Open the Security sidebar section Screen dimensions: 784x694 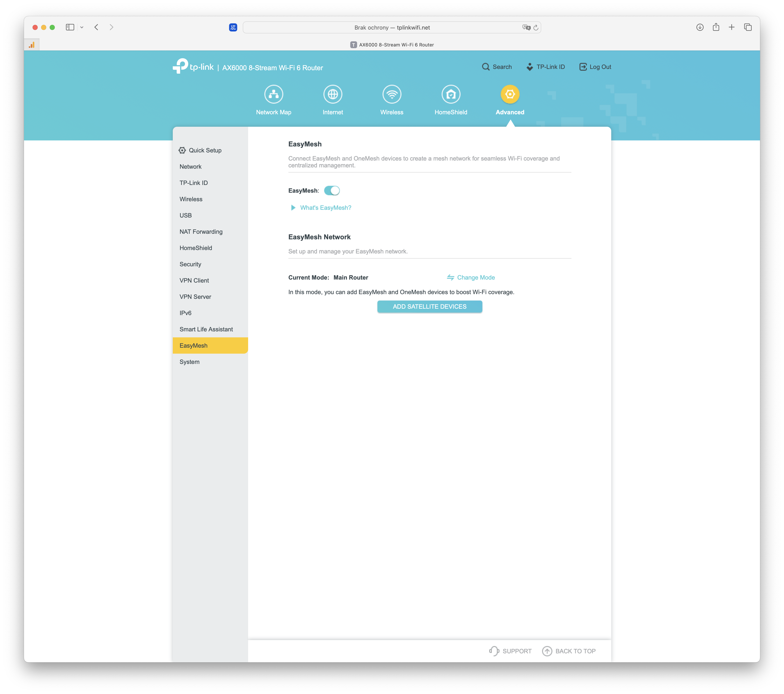click(210, 264)
